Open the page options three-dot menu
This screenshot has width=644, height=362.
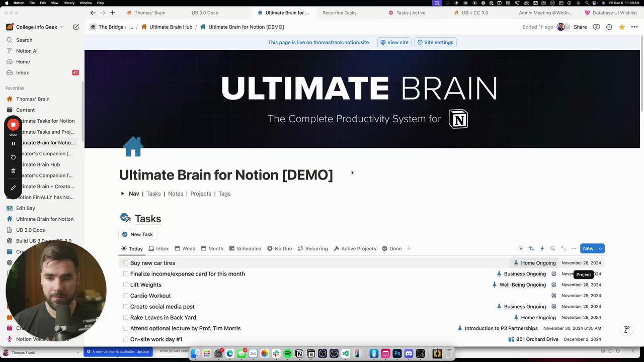click(x=634, y=27)
